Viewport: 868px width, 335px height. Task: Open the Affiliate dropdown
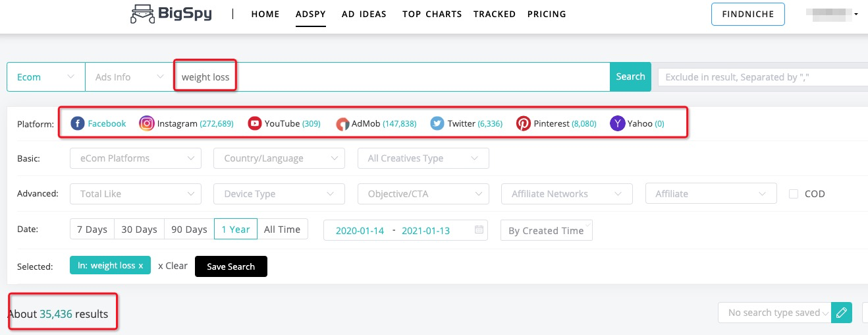711,194
